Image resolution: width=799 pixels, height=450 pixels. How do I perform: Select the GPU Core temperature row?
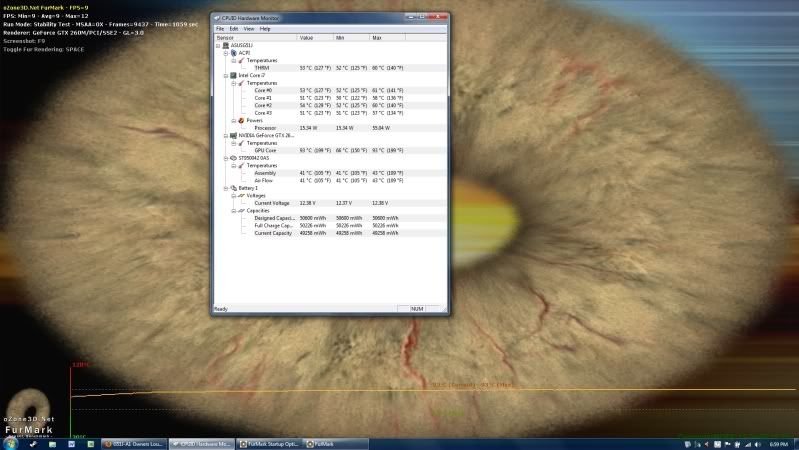tap(330, 151)
